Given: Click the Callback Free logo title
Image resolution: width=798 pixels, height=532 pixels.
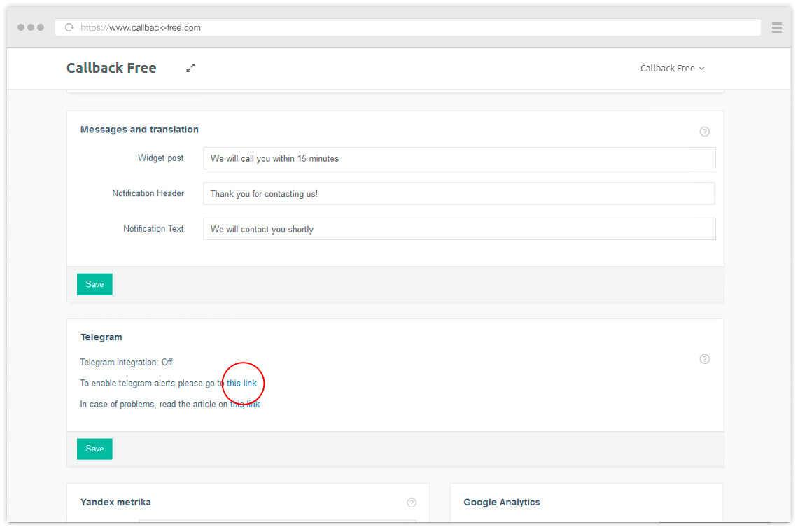Looking at the screenshot, I should pyautogui.click(x=111, y=68).
